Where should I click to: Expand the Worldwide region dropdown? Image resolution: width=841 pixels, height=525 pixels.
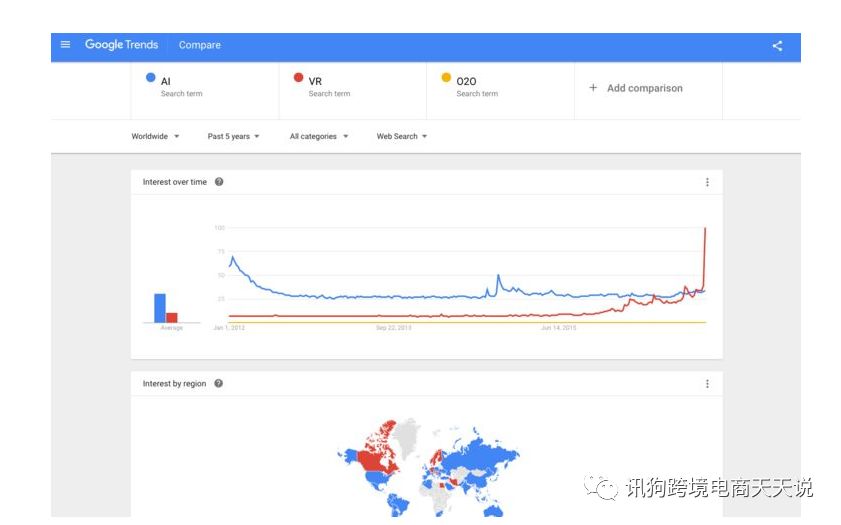[155, 136]
